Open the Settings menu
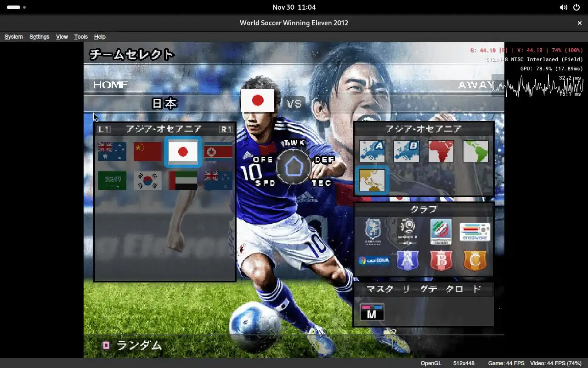 (40, 37)
